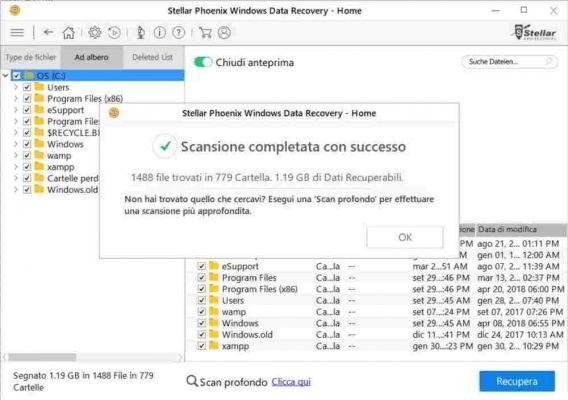Switch to the Type de fichier tab
Image resolution: width=568 pixels, height=400 pixels.
30,57
